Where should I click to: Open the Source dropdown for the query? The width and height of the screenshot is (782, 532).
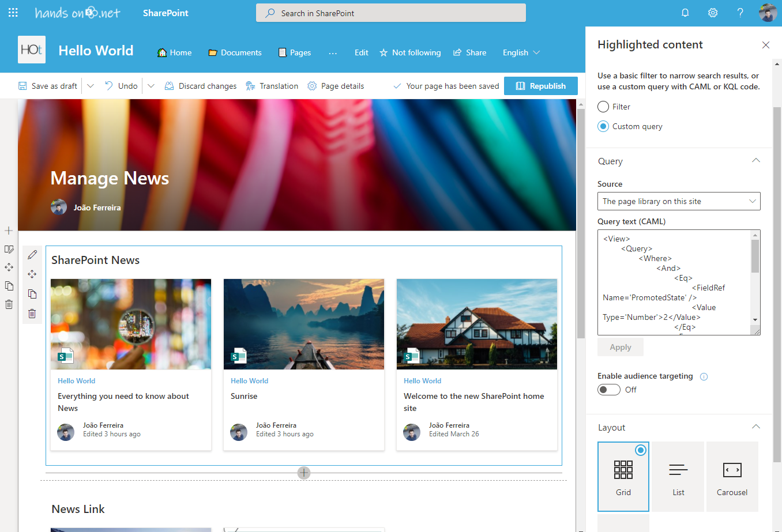(x=679, y=201)
